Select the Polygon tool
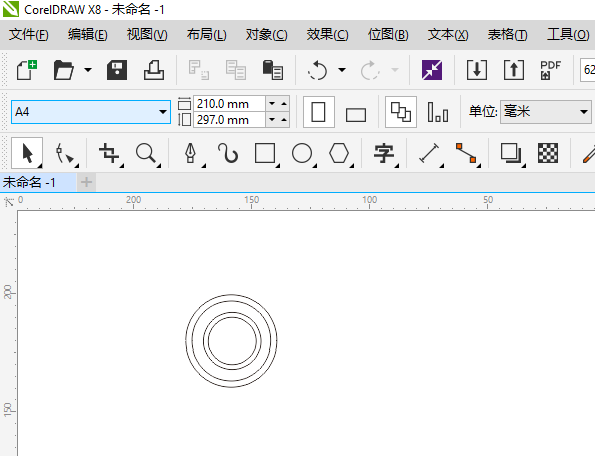 [339, 153]
